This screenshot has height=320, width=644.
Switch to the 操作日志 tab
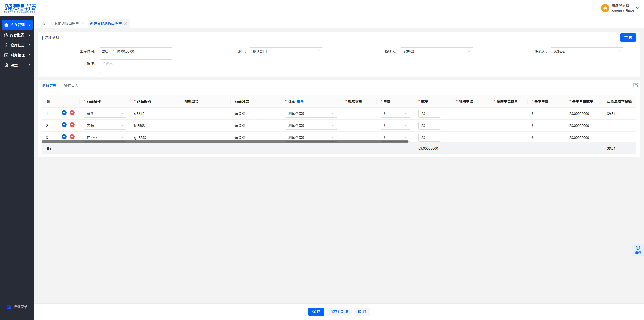(x=71, y=85)
